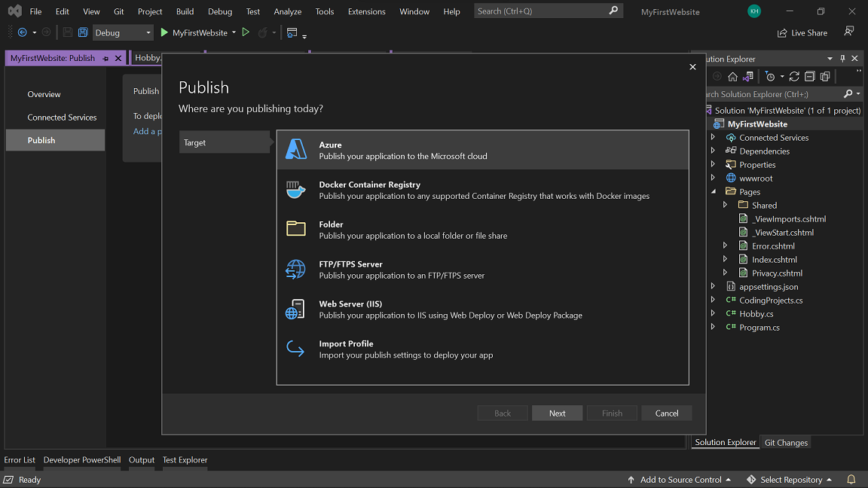Switch views with the Visual Studio views icon
This screenshot has height=488, width=868.
[x=748, y=76]
